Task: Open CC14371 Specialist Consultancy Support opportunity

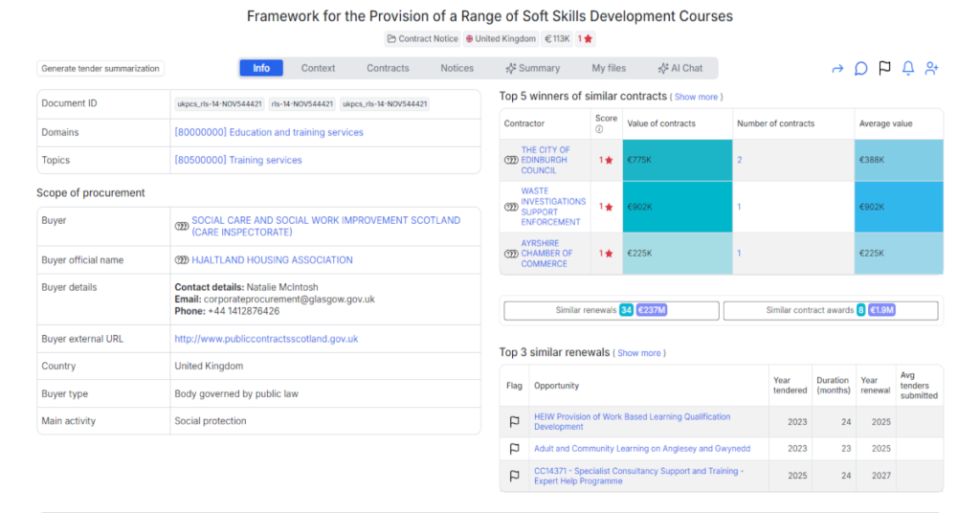Action: point(638,476)
